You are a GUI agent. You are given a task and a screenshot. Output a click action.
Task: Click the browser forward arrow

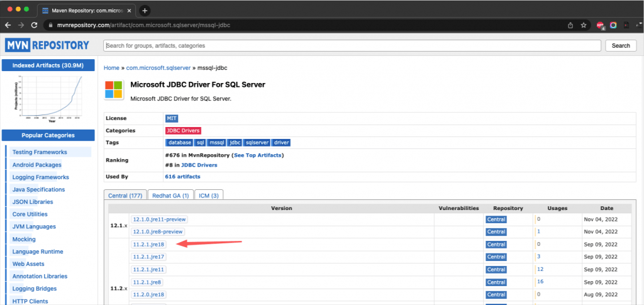21,25
